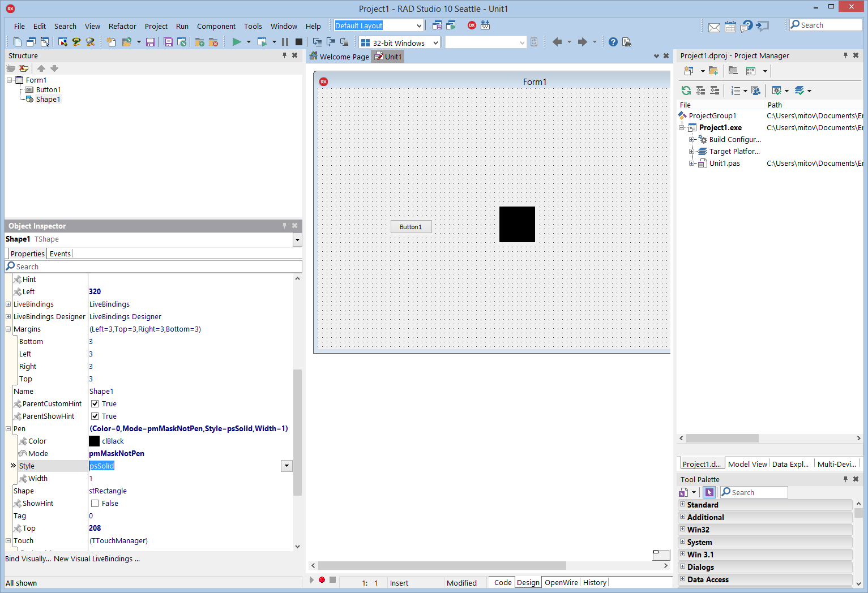This screenshot has height=593, width=868.
Task: Click the Save toolbar icon
Action: click(x=150, y=42)
